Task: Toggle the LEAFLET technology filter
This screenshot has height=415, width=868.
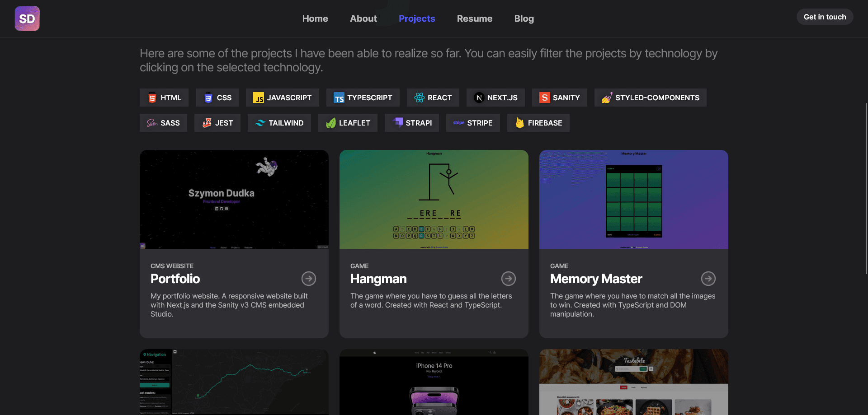Action: point(348,122)
